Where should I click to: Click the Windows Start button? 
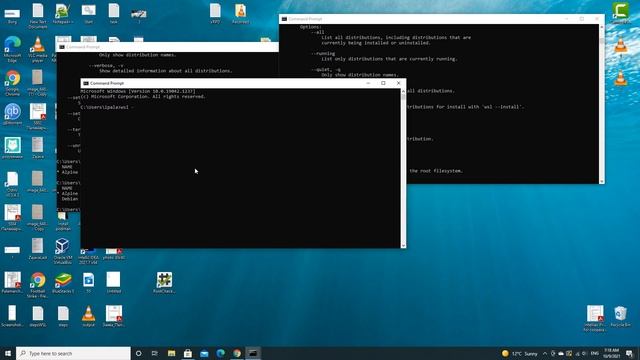tap(8, 353)
